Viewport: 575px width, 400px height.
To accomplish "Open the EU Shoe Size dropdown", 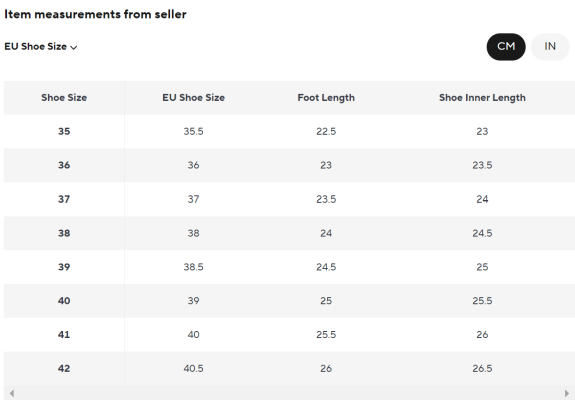I will coord(41,47).
